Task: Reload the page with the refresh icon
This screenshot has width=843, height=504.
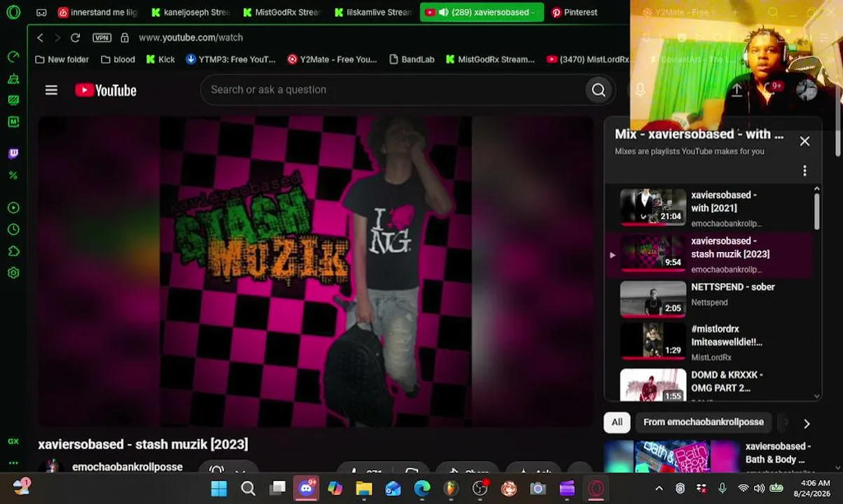Action: coord(75,37)
